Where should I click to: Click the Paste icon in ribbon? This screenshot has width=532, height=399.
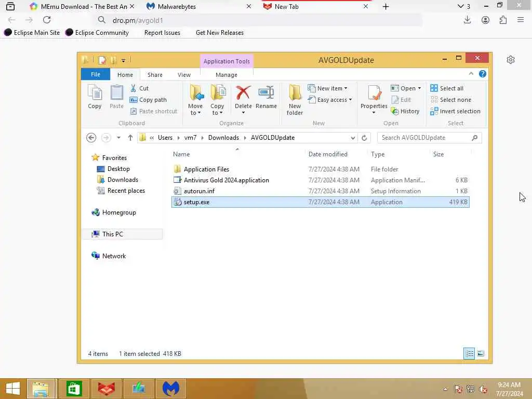tap(117, 97)
